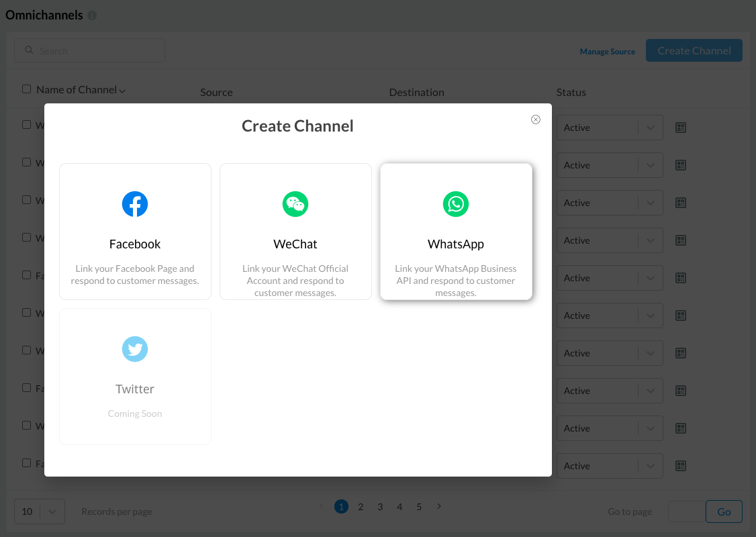This screenshot has height=537, width=756.
Task: Open the seventh row Active status dropdown
Action: point(610,353)
